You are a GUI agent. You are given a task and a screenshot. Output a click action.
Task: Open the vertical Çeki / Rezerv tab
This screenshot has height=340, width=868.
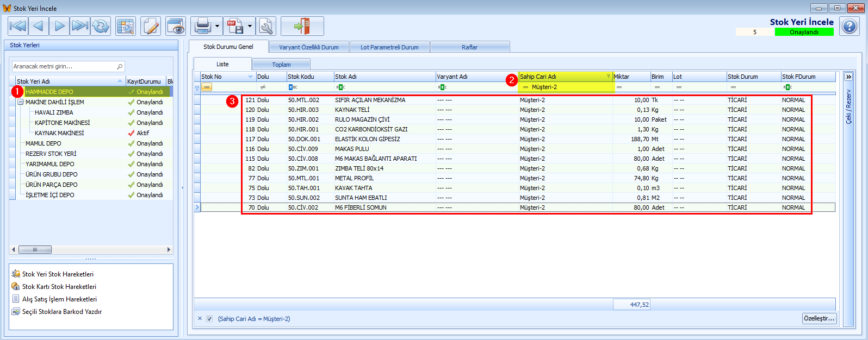point(848,106)
